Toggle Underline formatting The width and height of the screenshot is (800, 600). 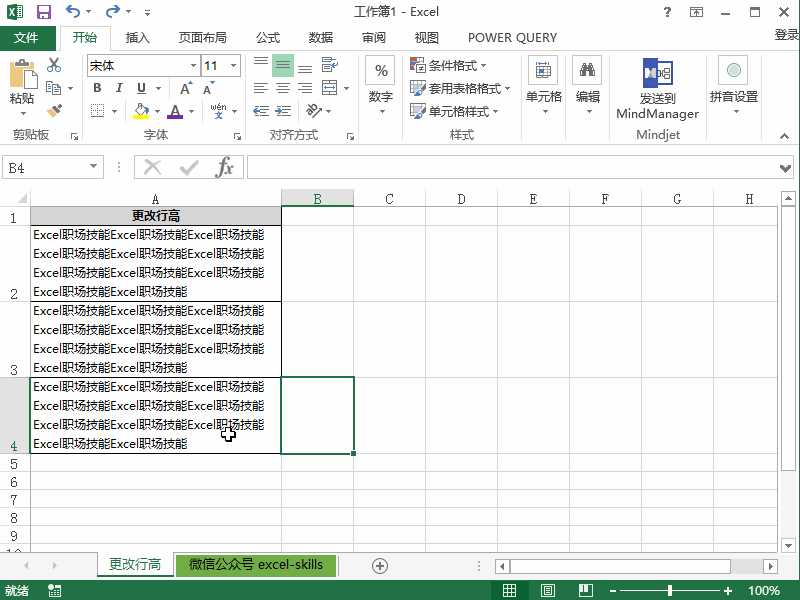(141, 88)
